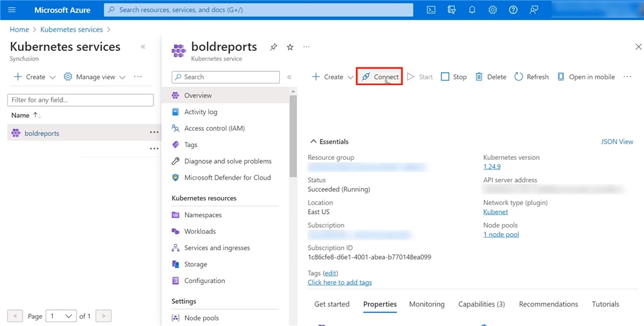Open the Directories and subscriptions filter icon

pos(451,10)
